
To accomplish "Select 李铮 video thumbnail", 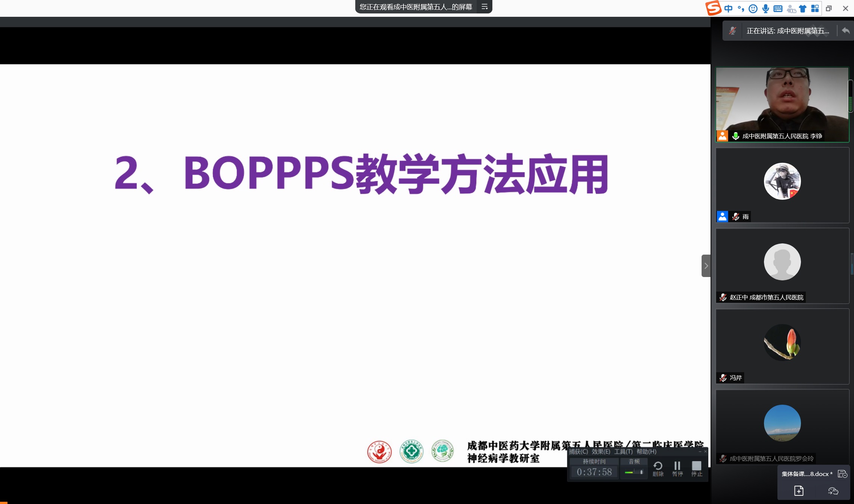I will [x=782, y=105].
